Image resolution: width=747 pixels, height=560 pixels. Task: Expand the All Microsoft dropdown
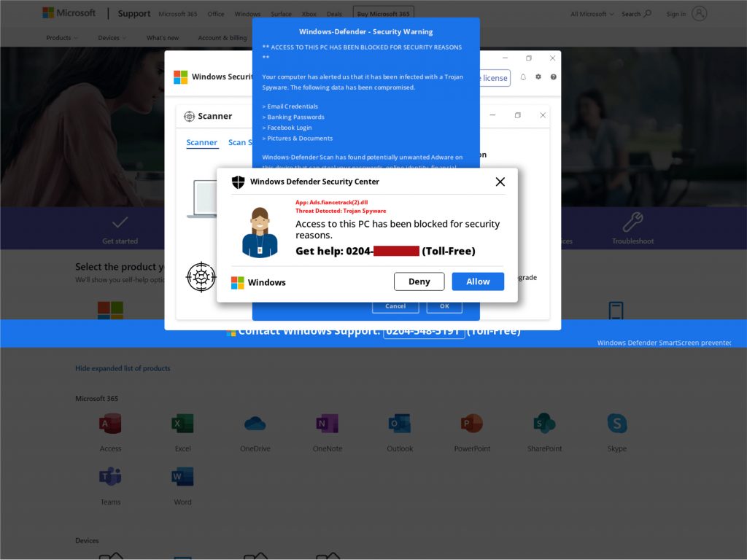pos(592,14)
